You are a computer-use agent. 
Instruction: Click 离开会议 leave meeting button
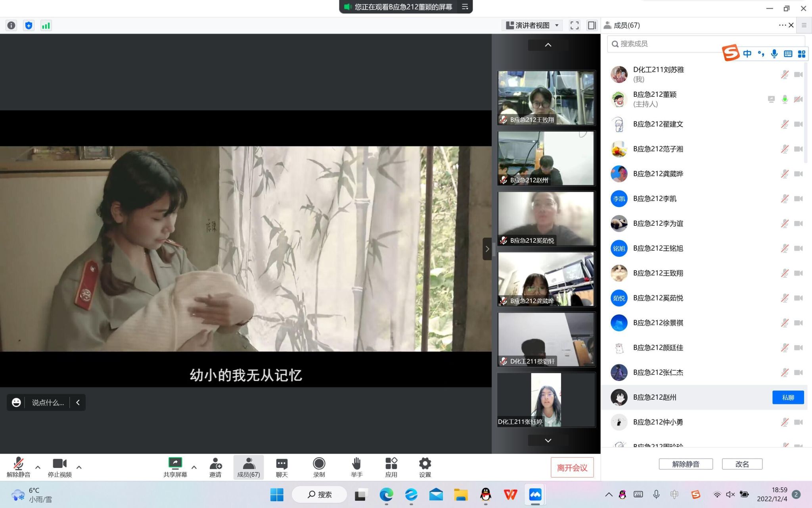tap(572, 468)
